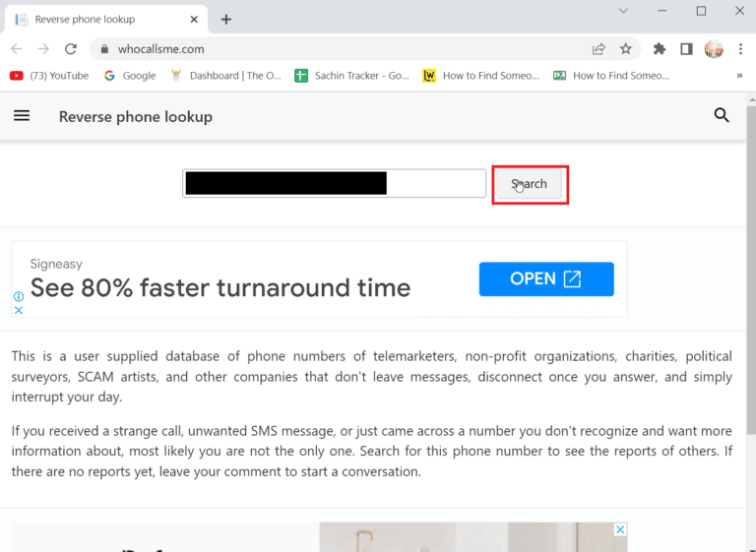This screenshot has width=756, height=552.
Task: Expand the hidden bookmarks overflow chevron
Action: (x=739, y=76)
